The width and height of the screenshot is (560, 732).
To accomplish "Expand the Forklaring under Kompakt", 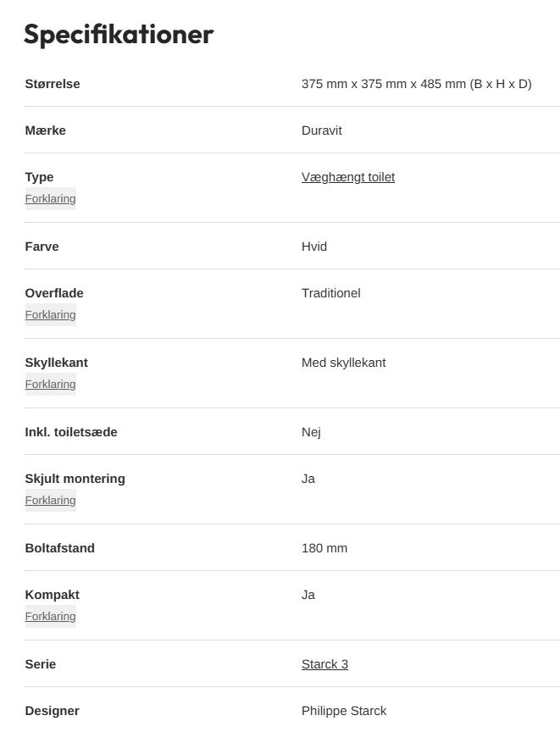I will point(50,617).
